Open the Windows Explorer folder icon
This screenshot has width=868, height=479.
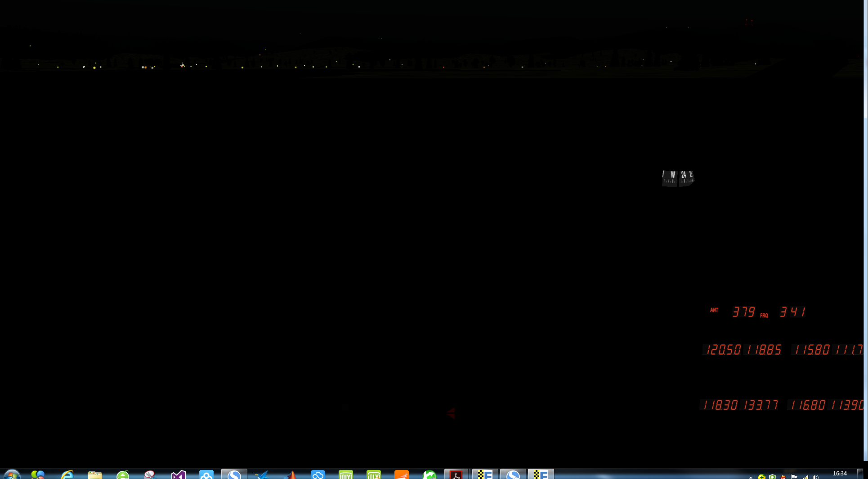point(95,474)
